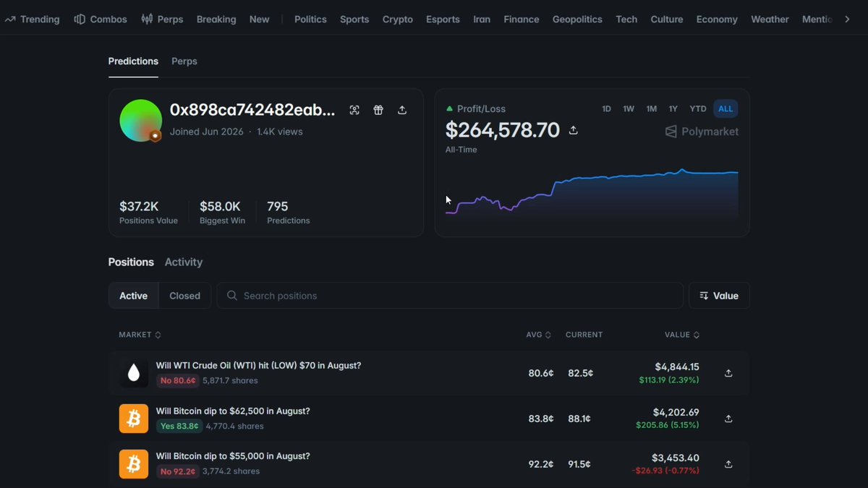Click the magnifier icon in position search
868x488 pixels.
232,296
